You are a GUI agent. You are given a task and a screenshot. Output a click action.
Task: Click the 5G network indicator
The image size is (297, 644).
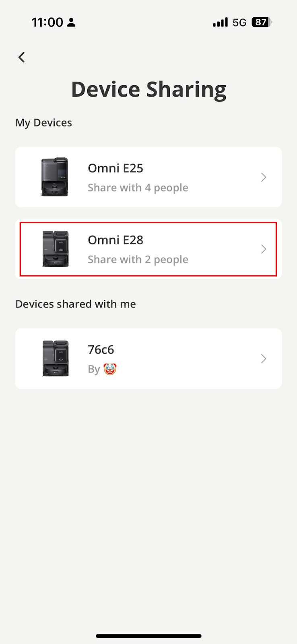click(239, 23)
